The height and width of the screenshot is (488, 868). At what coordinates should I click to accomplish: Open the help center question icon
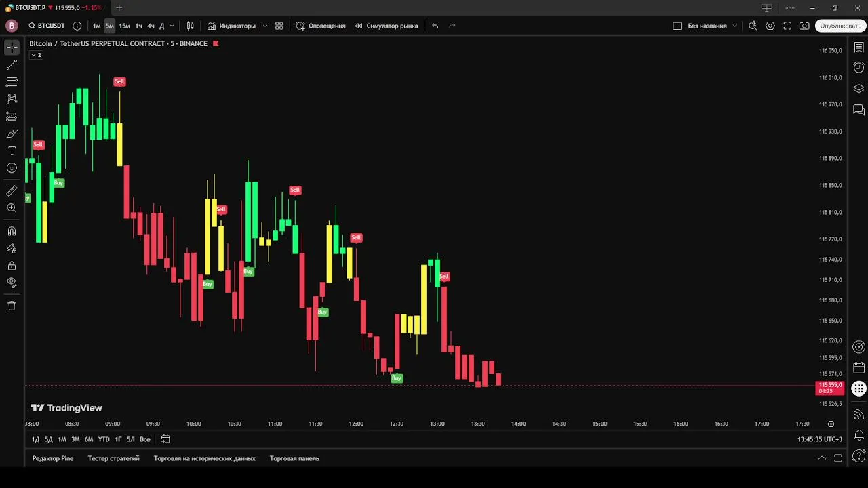tap(859, 455)
